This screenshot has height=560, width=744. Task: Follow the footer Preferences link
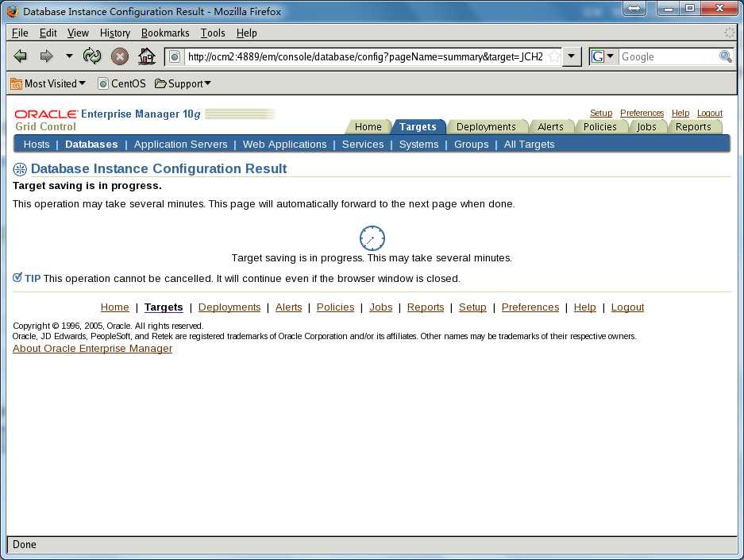pos(530,307)
